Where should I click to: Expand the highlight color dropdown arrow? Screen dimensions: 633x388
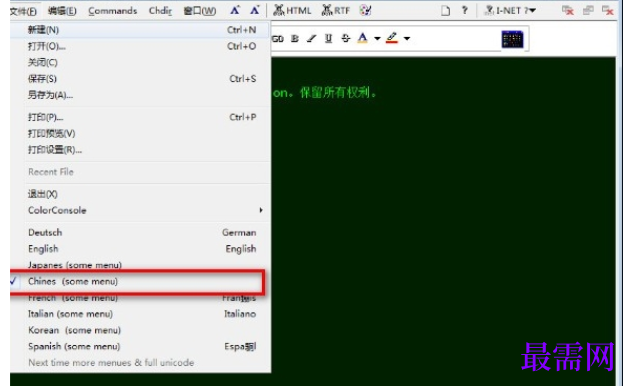tap(407, 39)
